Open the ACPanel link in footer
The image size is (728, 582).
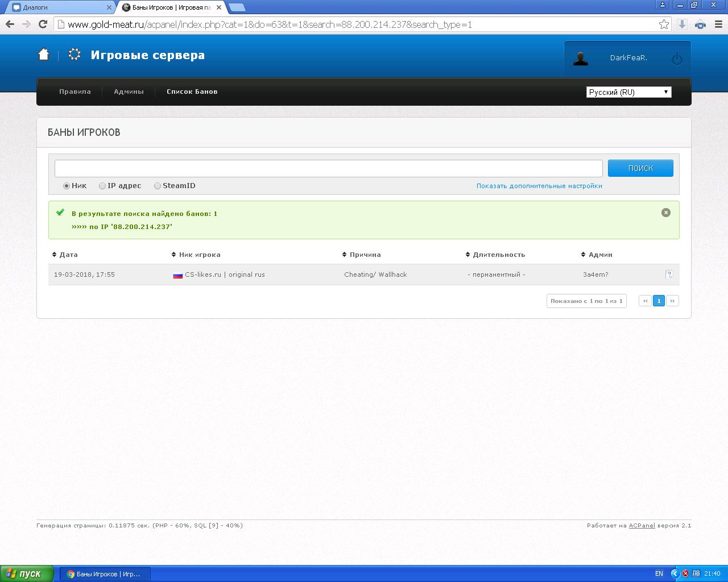click(642, 526)
